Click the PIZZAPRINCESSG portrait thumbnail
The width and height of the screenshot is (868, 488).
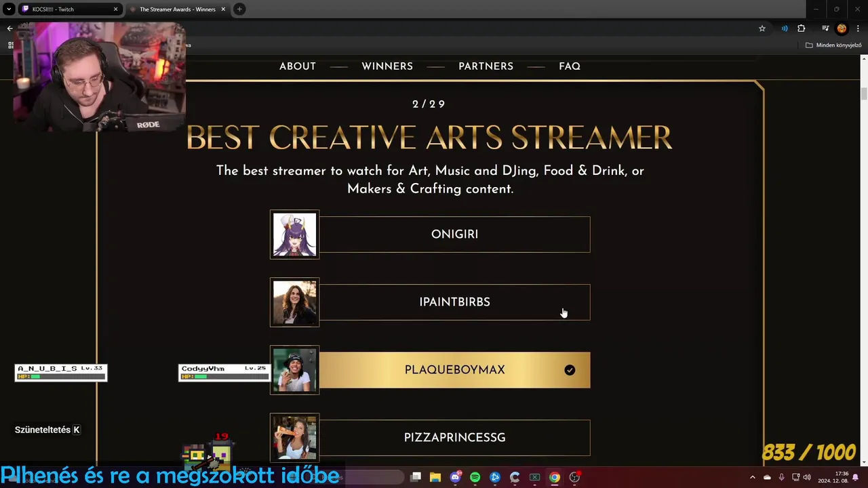tap(294, 438)
